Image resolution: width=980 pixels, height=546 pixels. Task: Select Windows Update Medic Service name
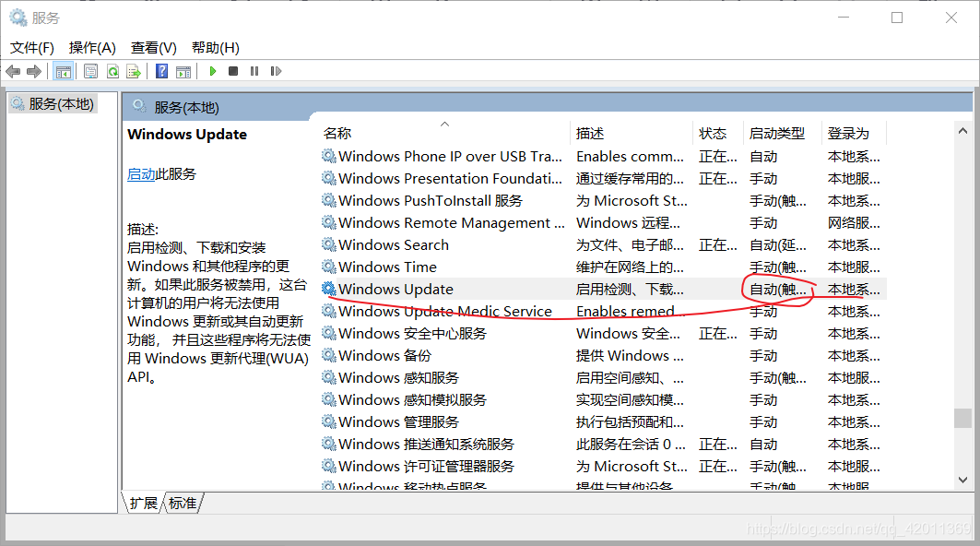click(445, 311)
